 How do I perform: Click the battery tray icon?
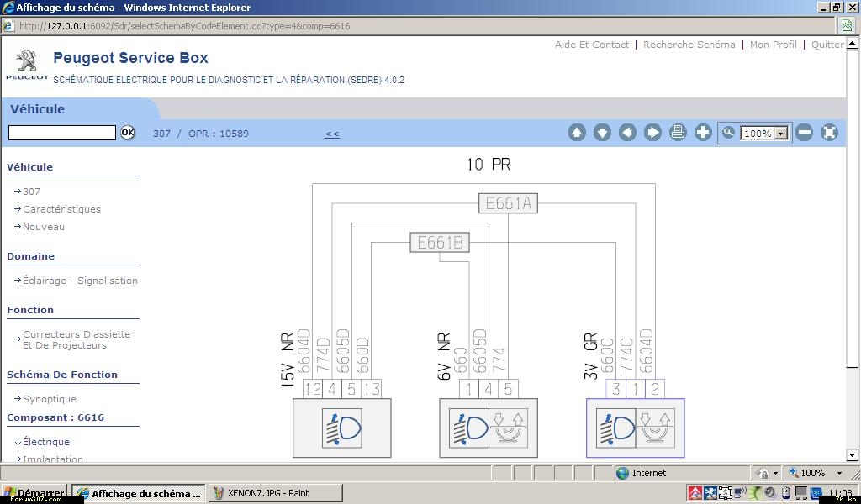point(786,492)
